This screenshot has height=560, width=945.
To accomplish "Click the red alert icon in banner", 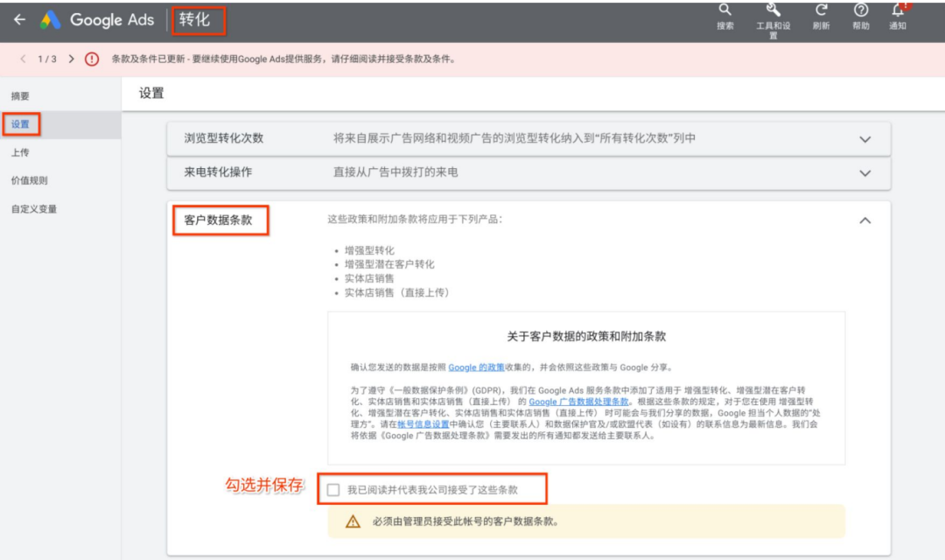I will [92, 59].
